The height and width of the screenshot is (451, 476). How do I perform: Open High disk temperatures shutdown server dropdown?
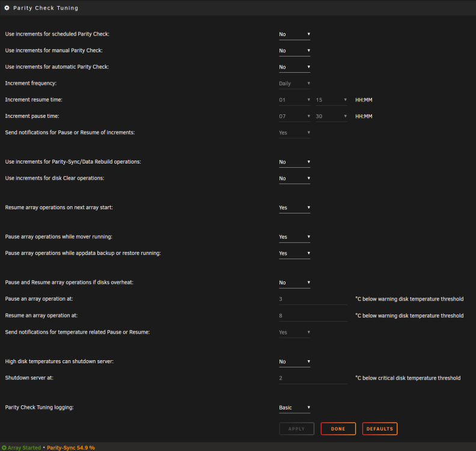[294, 362]
